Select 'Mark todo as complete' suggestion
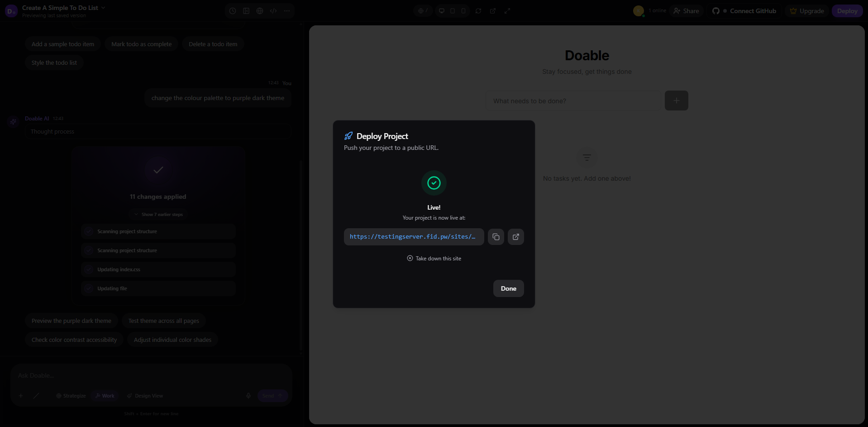The height and width of the screenshot is (427, 868). tap(142, 44)
